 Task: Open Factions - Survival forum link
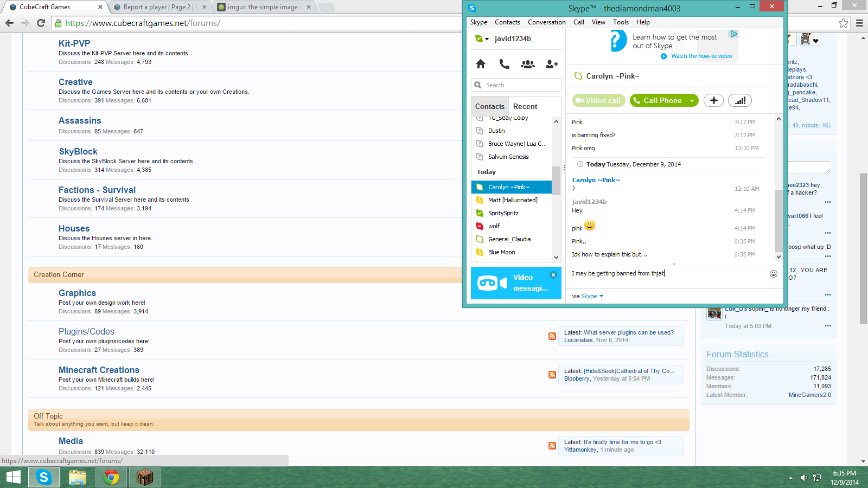pos(97,190)
